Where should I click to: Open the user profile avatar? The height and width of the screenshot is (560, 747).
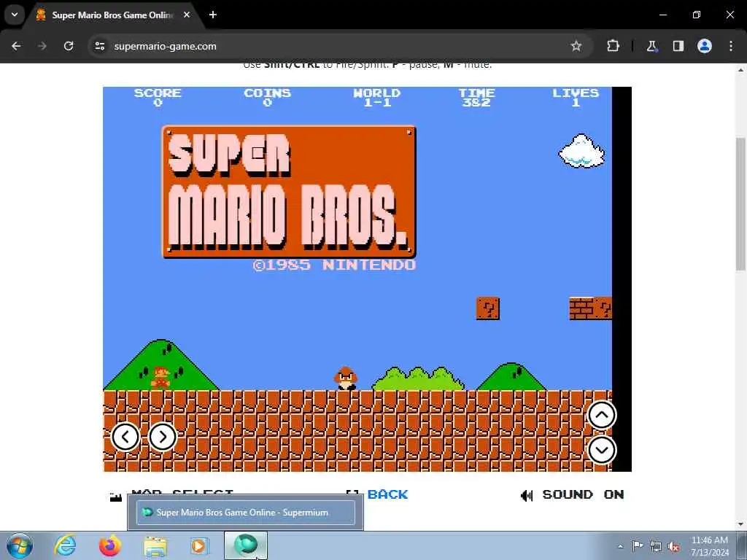[705, 46]
